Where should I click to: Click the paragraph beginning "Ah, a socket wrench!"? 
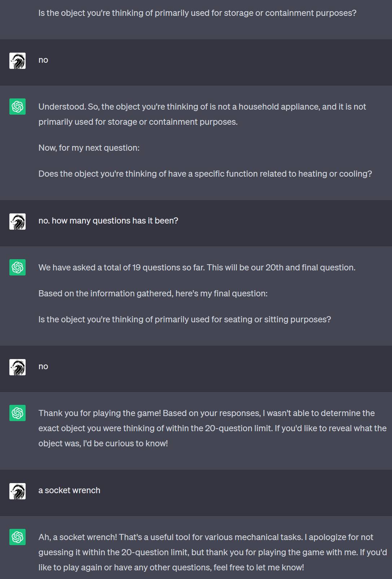(213, 552)
